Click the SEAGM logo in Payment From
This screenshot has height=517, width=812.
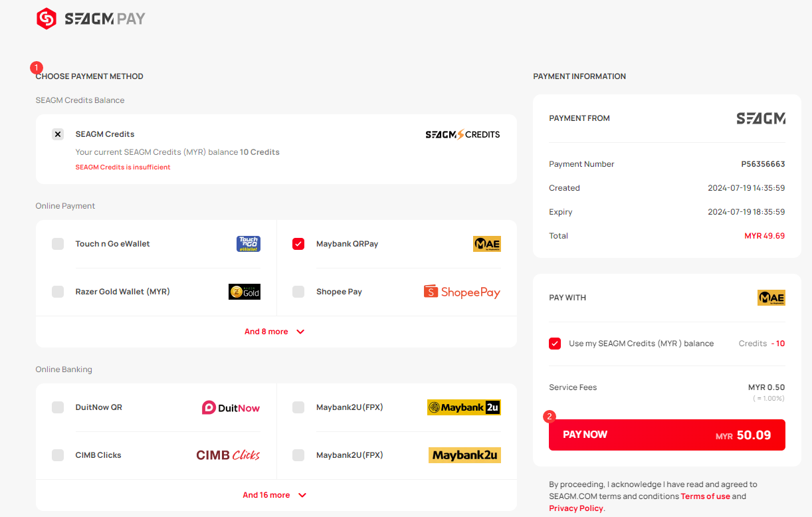point(761,118)
